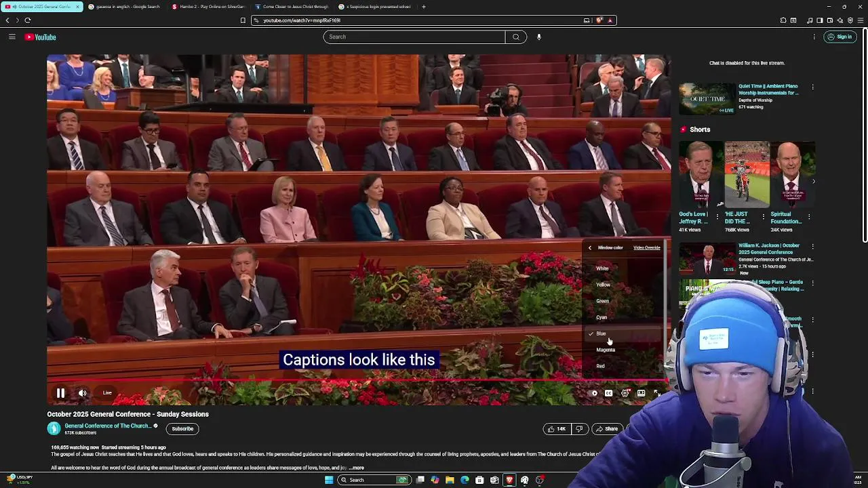The image size is (868, 488).
Task: Subscribe to General Conference channel
Action: 182,428
